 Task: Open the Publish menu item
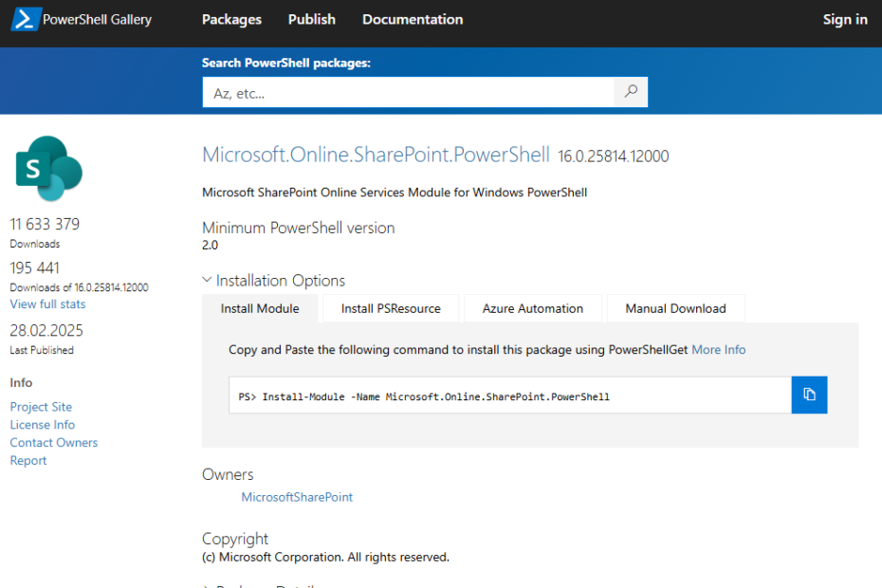pos(311,19)
